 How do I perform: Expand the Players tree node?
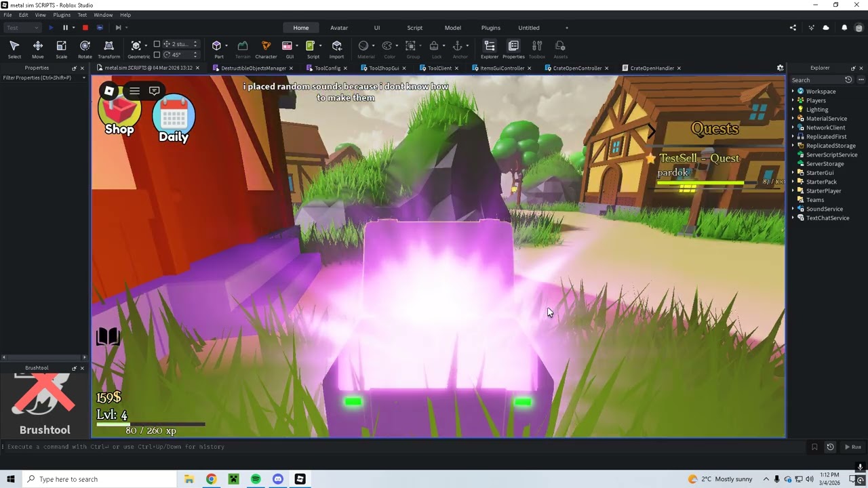point(793,100)
